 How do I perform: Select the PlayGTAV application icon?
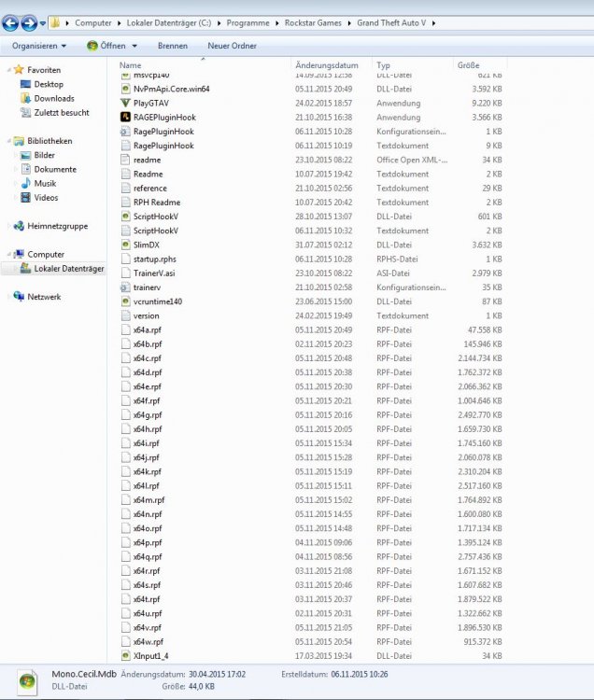tap(126, 103)
